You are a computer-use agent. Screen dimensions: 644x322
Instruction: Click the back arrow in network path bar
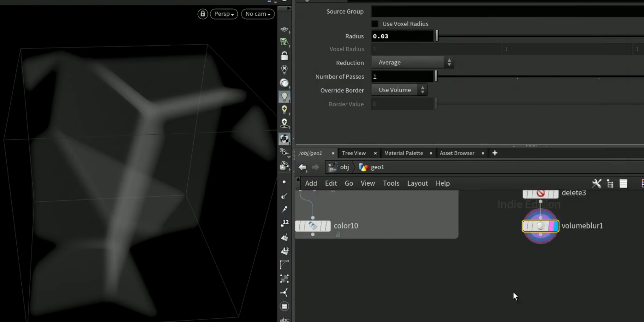303,167
